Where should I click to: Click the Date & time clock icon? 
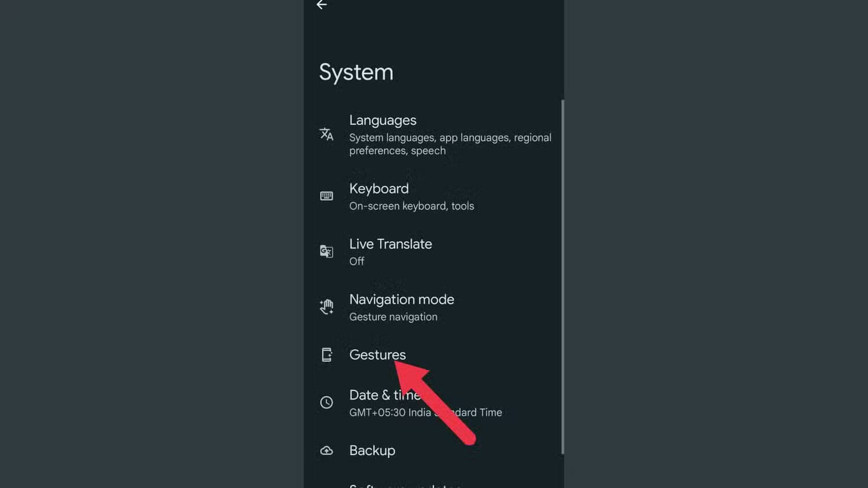click(x=326, y=402)
